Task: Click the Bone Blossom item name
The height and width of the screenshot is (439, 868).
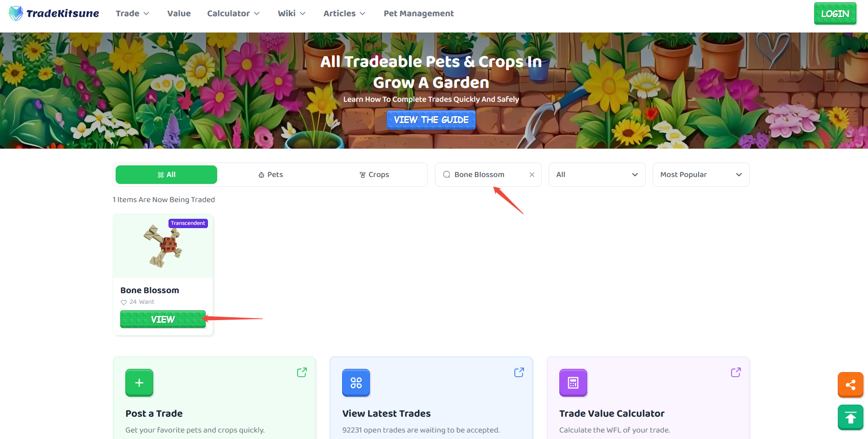Action: [149, 290]
